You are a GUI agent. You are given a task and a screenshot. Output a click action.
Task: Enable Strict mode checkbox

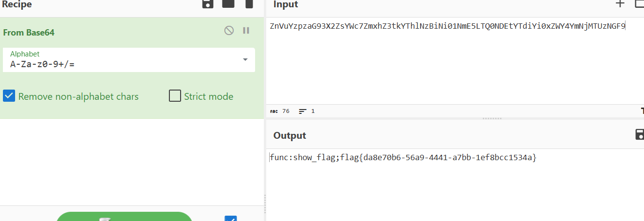click(175, 96)
